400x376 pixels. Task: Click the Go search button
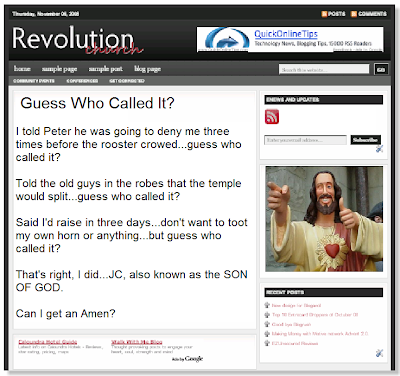tap(381, 69)
